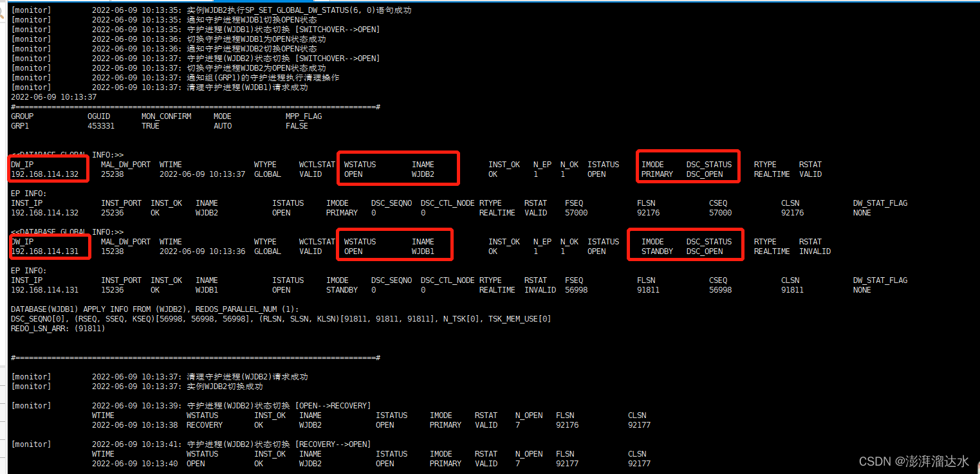
Task: Select WTIME 2022-06-09 10:13:36 in the WJDB1 global row
Action: point(202,251)
